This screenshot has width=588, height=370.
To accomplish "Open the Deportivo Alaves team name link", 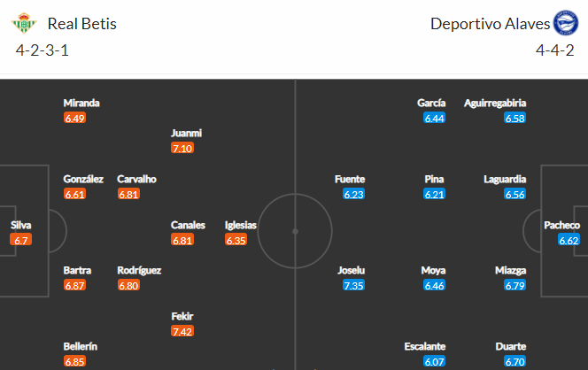I will pyautogui.click(x=490, y=24).
